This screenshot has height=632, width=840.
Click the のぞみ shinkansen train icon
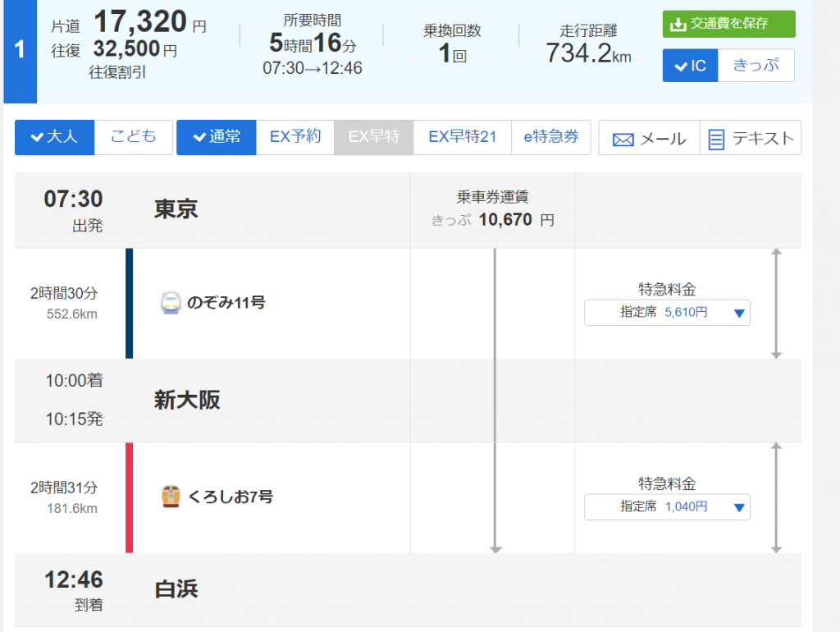point(171,303)
